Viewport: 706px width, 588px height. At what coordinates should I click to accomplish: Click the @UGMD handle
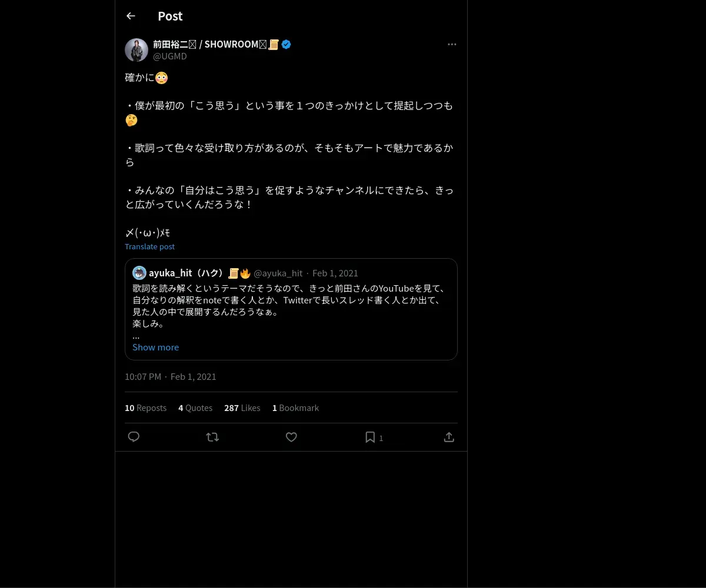tap(170, 56)
